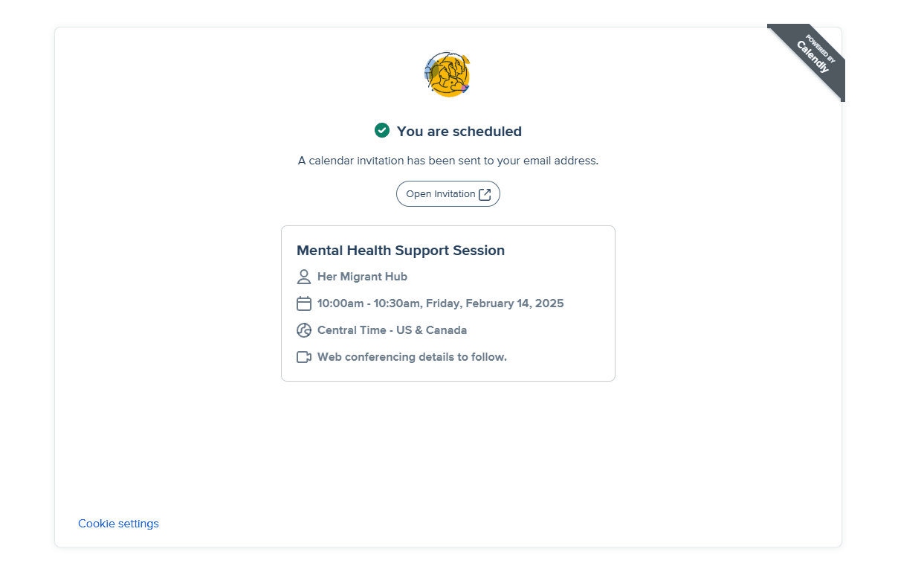Click the calendar icon beside the session time
Screen dimensions: 924x572
(303, 303)
